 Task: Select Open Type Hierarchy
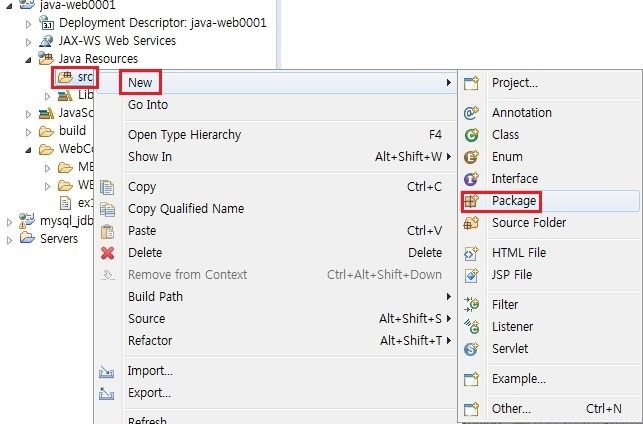pos(275,135)
